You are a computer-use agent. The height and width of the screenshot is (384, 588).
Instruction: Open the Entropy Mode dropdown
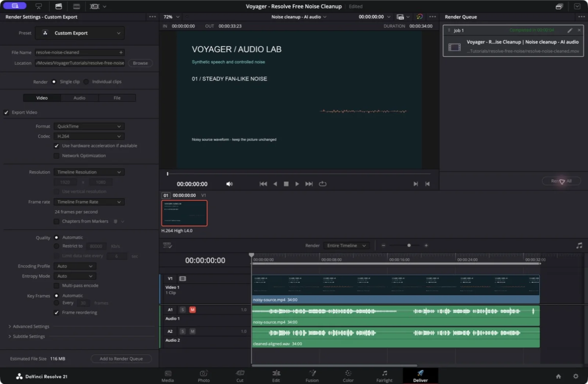(75, 276)
